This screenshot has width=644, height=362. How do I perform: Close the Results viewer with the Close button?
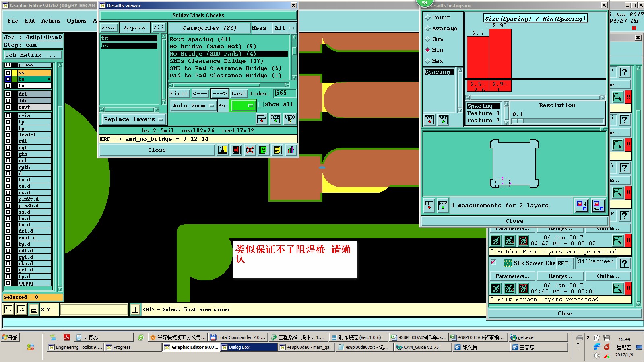(157, 150)
